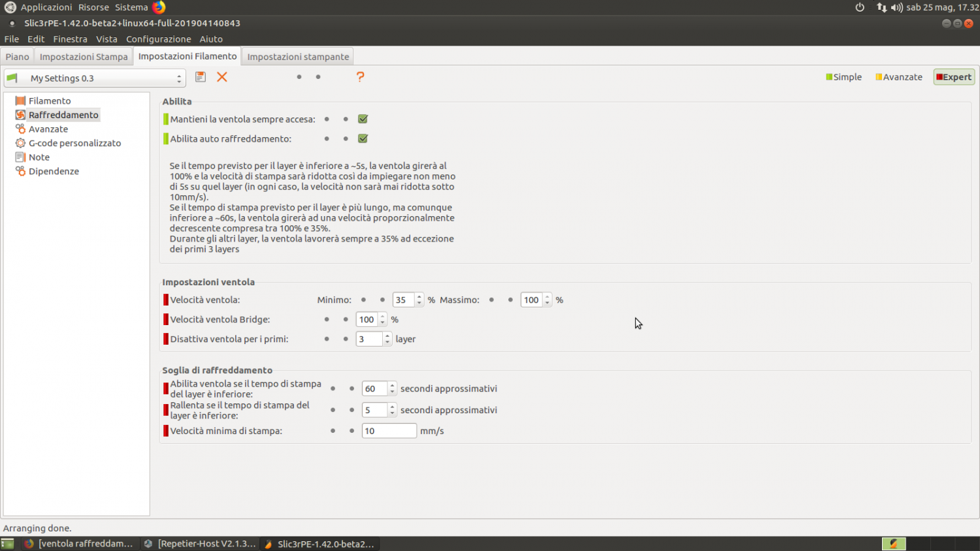The height and width of the screenshot is (551, 980).
Task: Launch Firefox from the top panel
Action: click(x=159, y=7)
